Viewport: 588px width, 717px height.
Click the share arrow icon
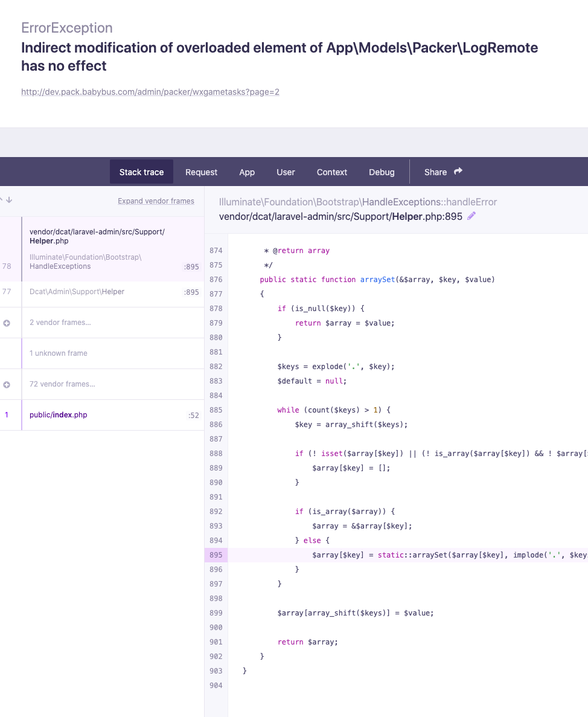(458, 172)
